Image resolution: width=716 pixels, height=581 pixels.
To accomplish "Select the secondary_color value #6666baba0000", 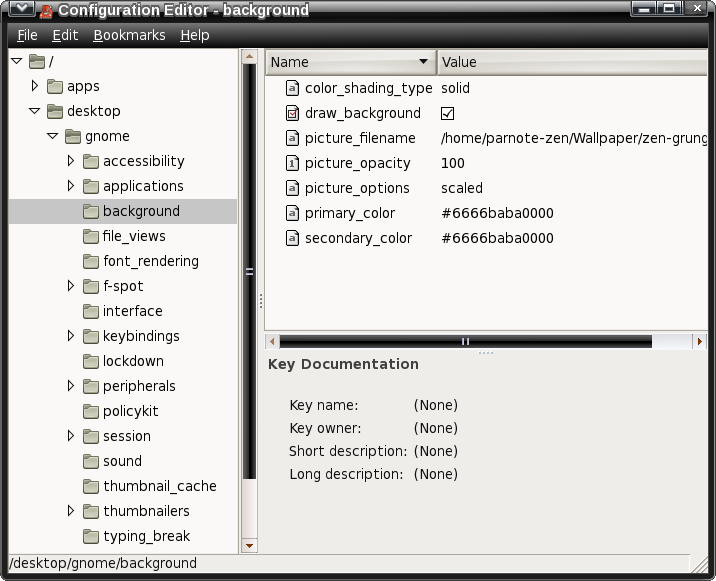I will tap(497, 238).
